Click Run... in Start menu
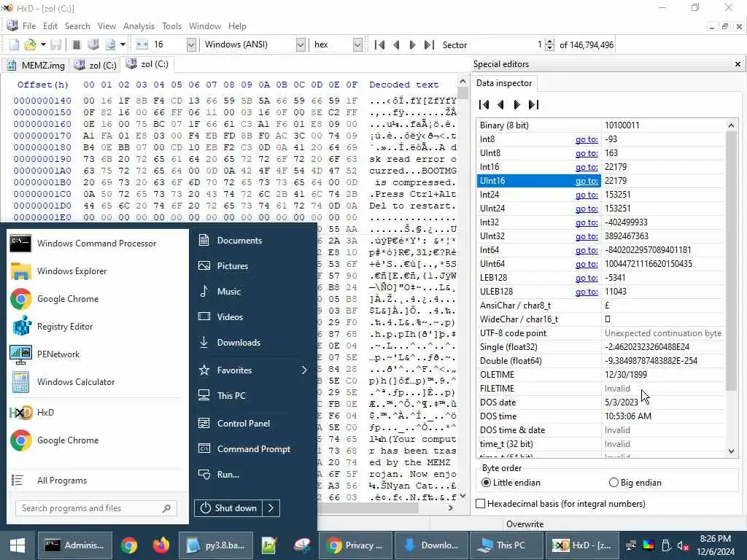Viewport: 747px width, 560px height. pyautogui.click(x=228, y=474)
